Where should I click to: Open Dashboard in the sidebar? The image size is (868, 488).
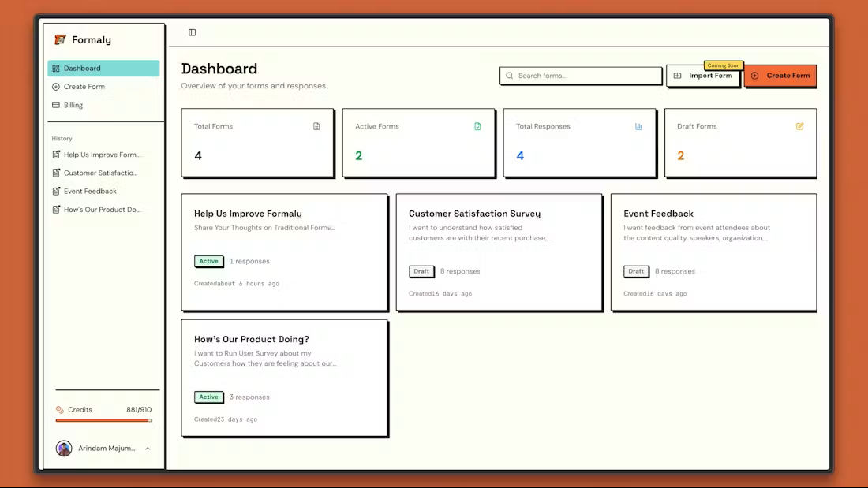click(x=103, y=68)
